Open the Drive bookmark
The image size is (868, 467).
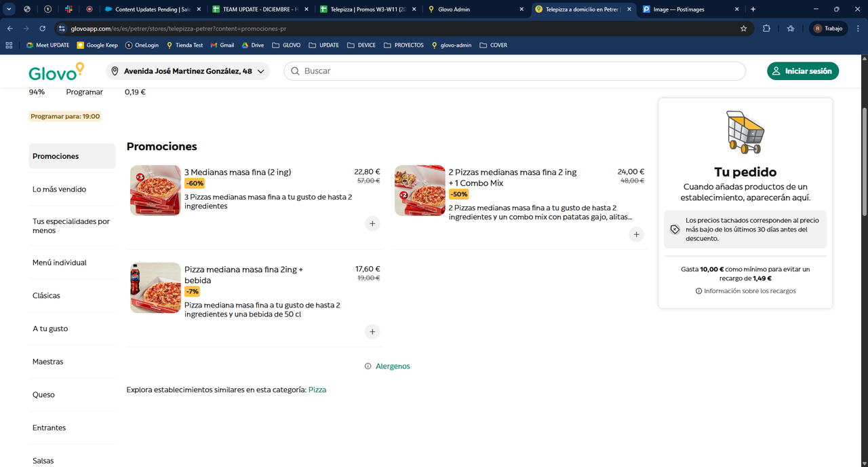(252, 45)
